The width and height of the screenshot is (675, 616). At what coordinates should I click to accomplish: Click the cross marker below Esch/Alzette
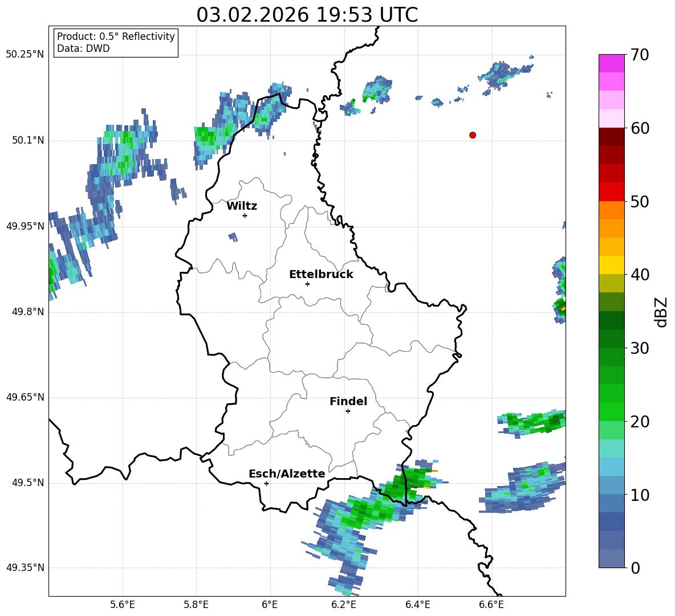[x=266, y=483]
